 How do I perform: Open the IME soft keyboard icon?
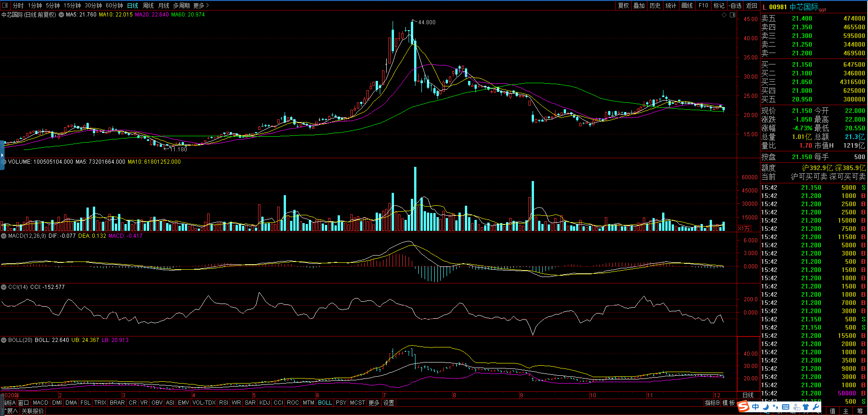click(786, 406)
